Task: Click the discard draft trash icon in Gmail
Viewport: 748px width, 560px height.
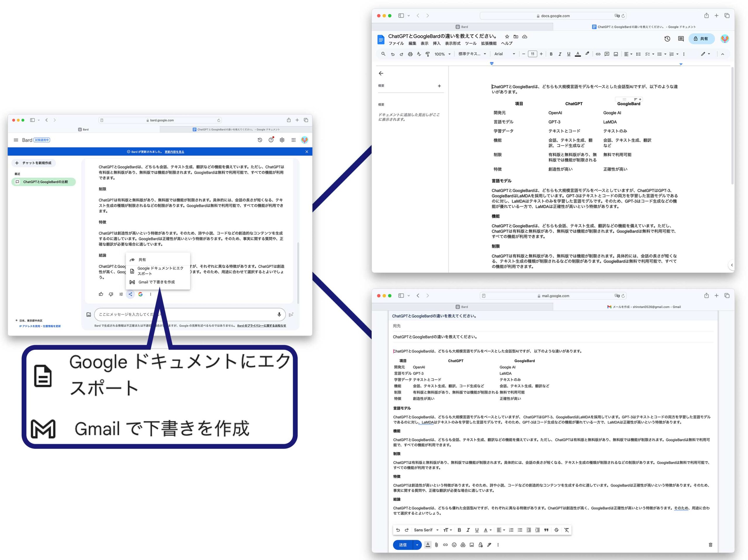Action: coord(711,545)
